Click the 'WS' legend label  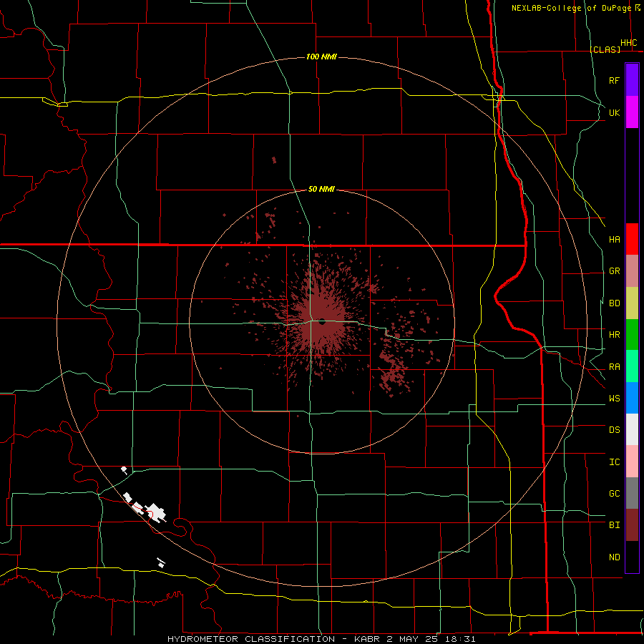(x=615, y=398)
